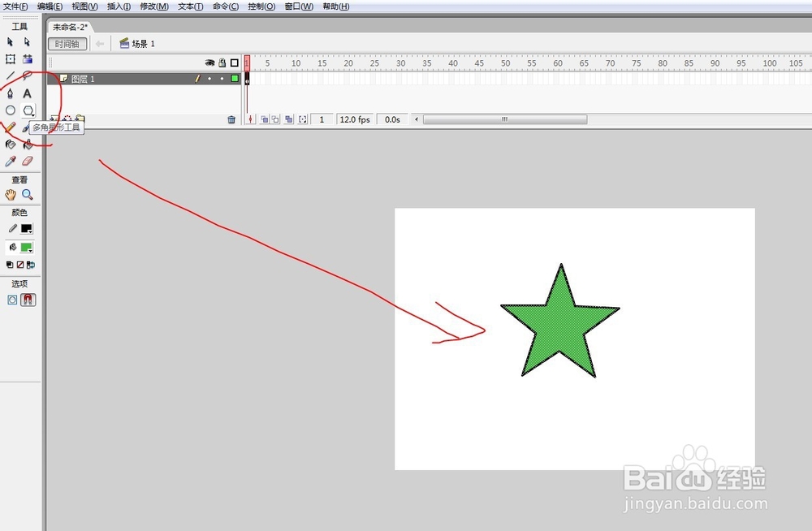Image resolution: width=812 pixels, height=531 pixels.
Task: Toggle lock dot for 图层 1
Action: click(222, 79)
